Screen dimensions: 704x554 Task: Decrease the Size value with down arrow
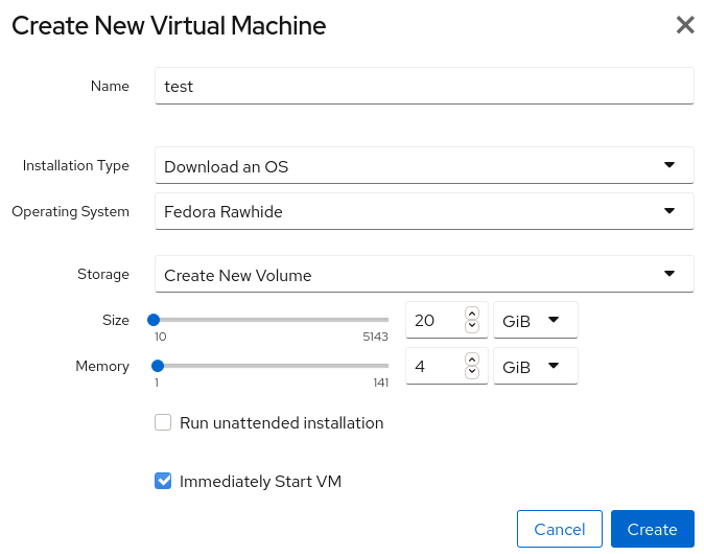472,327
